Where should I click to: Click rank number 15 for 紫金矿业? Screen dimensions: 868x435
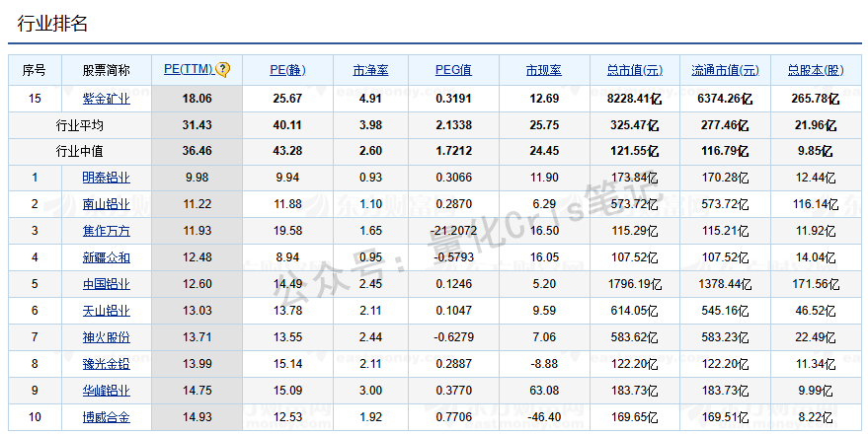coord(35,99)
